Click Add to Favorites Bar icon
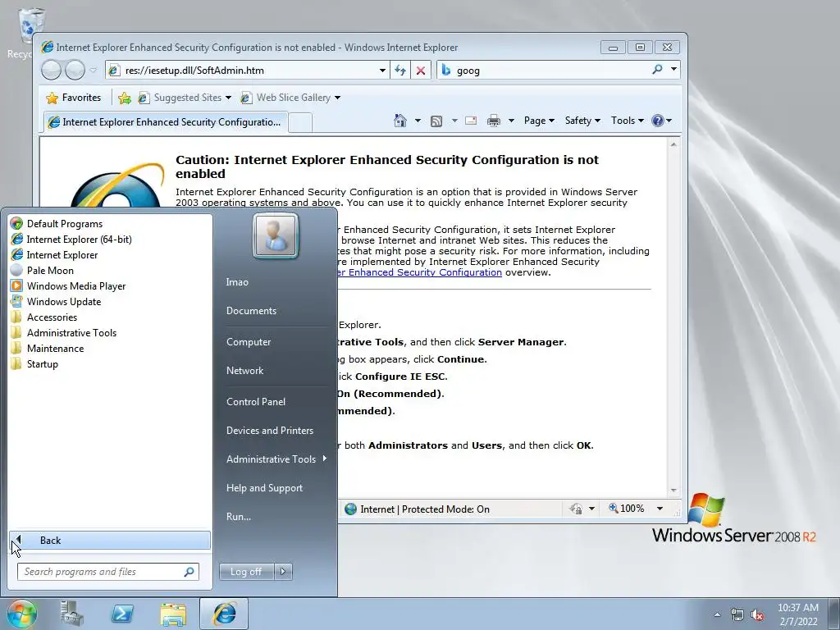The image size is (840, 630). (125, 98)
